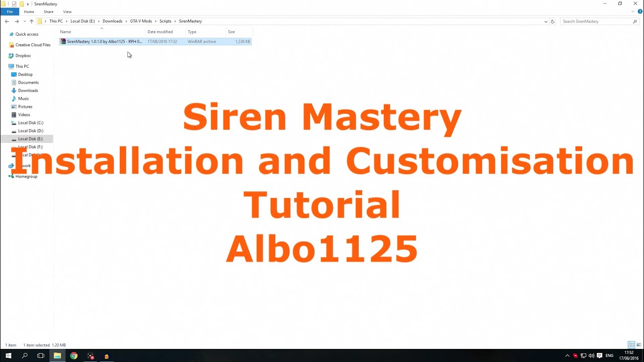Click the Dropbox icon in sidebar

point(12,56)
